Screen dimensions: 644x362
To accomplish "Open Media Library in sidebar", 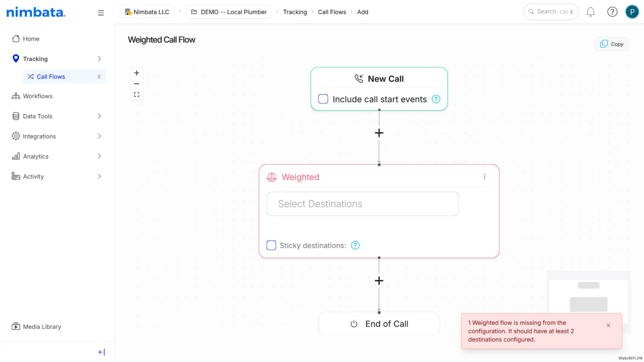I will coord(36,327).
